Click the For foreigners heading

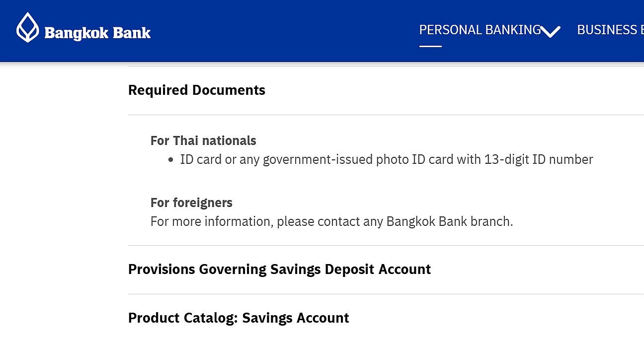click(x=191, y=203)
